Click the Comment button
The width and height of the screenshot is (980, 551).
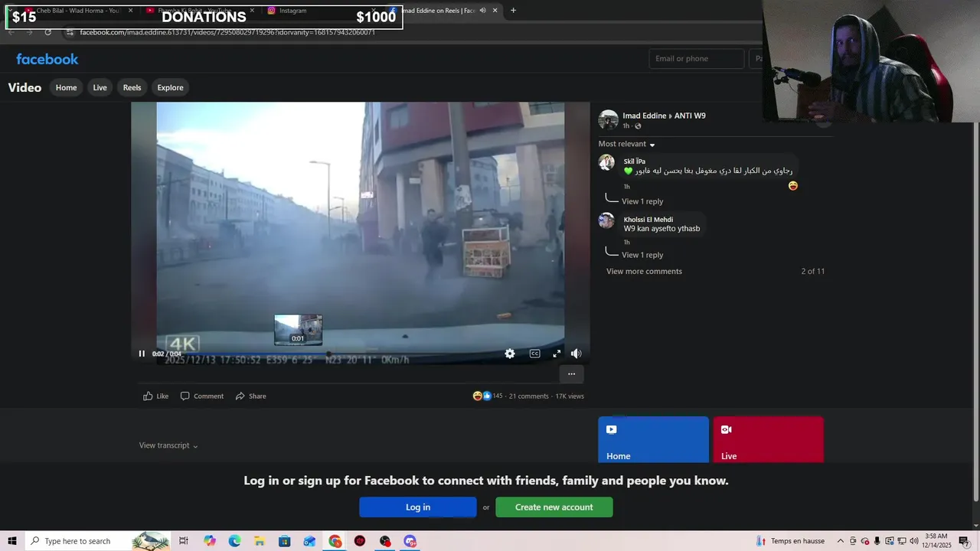pos(202,396)
